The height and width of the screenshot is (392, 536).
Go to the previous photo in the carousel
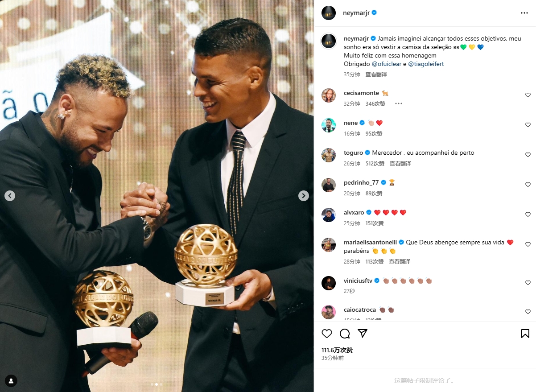click(10, 195)
